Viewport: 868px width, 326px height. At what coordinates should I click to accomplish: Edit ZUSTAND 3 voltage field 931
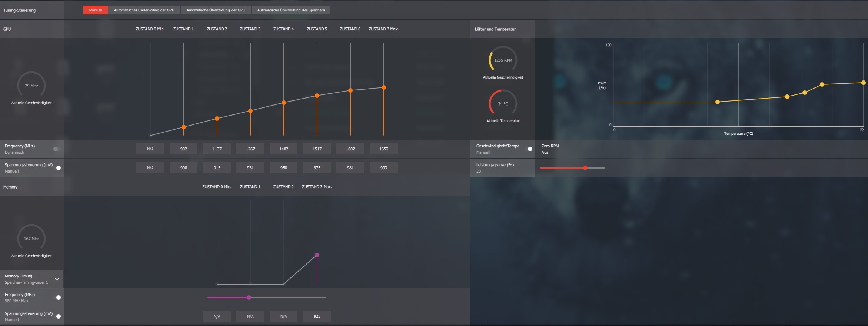point(250,168)
